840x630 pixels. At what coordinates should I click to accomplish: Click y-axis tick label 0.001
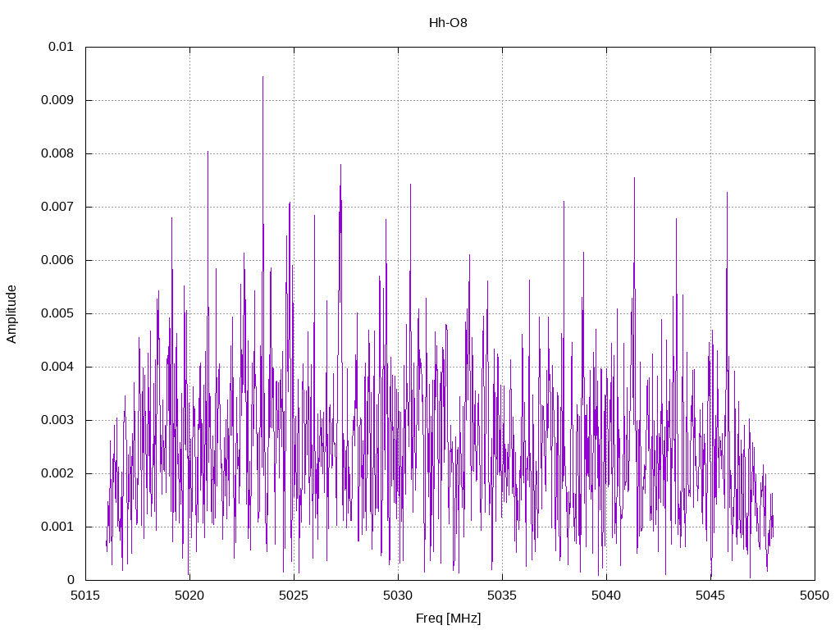pyautogui.click(x=57, y=527)
